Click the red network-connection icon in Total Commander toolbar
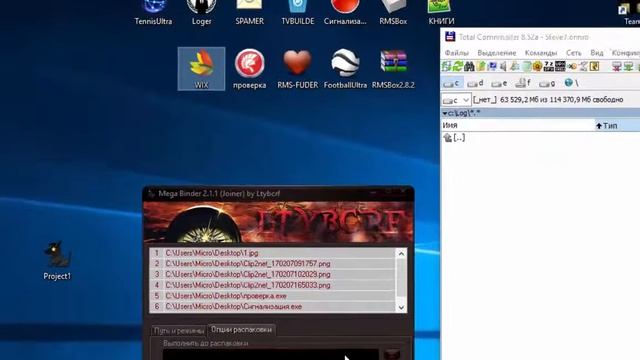This screenshot has height=360, width=640. [x=617, y=66]
